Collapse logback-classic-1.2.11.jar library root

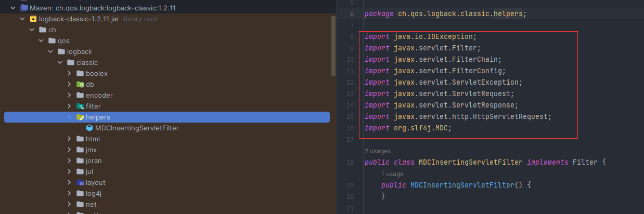22,19
